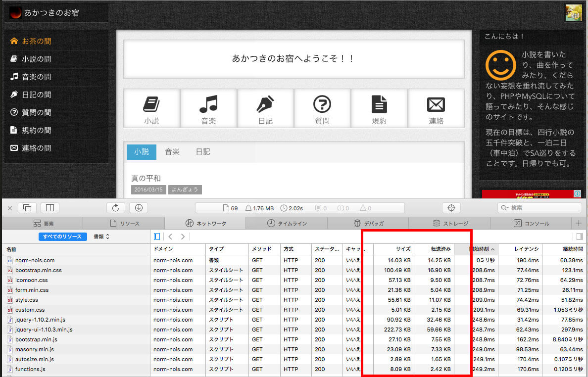The height and width of the screenshot is (377, 588).
Task: Switch to the コンソール tab
Action: (x=531, y=223)
